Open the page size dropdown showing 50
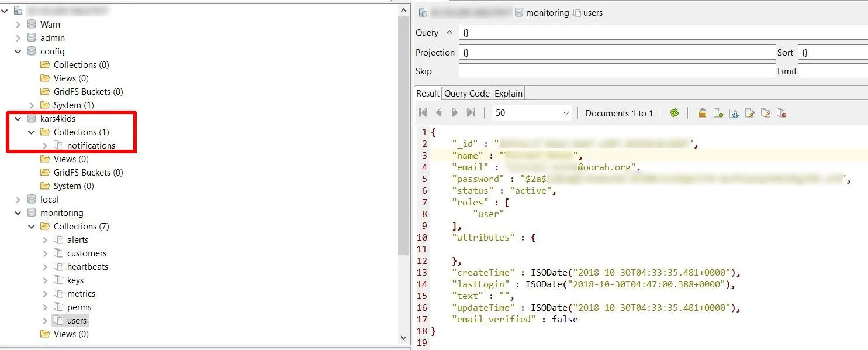 tap(532, 113)
